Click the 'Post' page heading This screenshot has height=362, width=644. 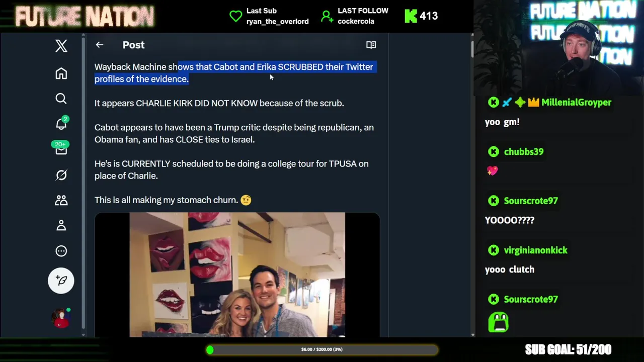[133, 45]
